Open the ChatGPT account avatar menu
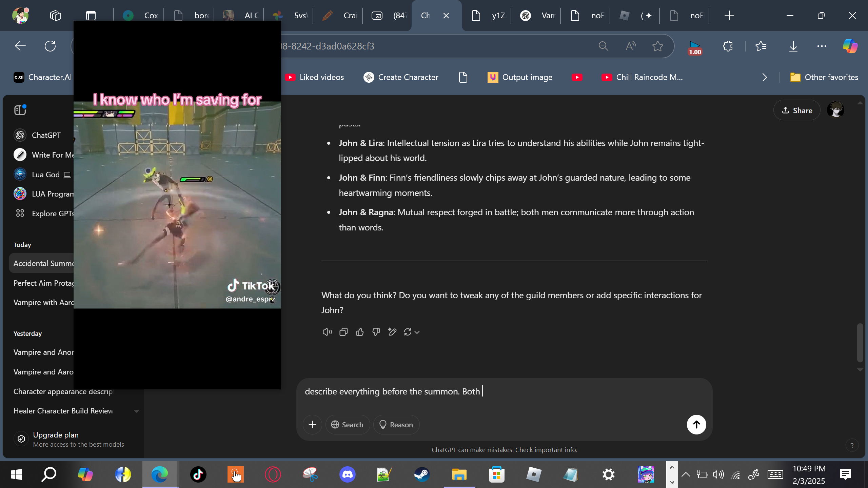The height and width of the screenshot is (488, 868). point(835,110)
